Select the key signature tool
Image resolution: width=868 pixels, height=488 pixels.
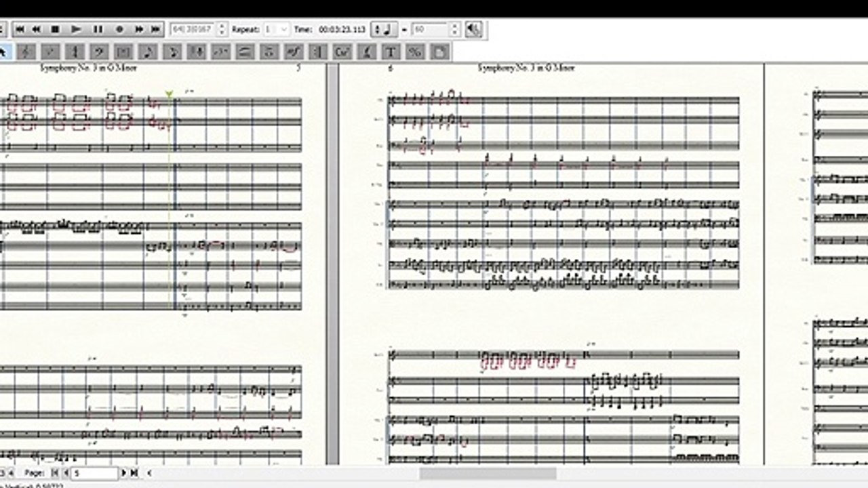(51, 52)
